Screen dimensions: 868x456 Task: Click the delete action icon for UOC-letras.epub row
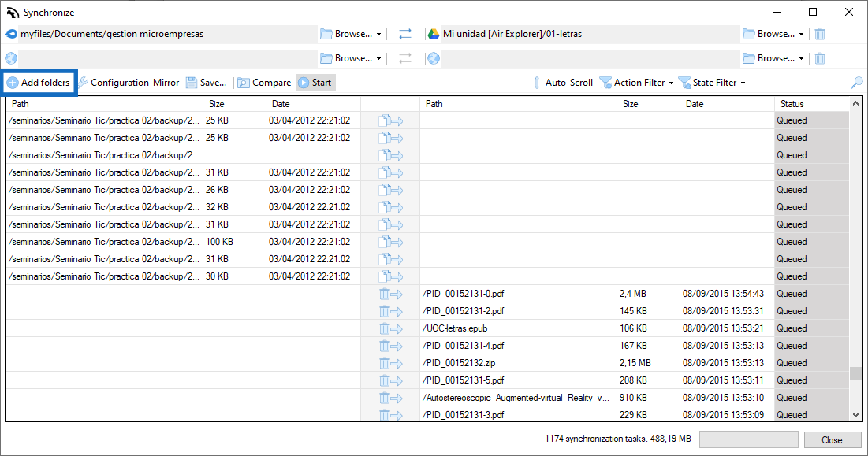click(391, 329)
